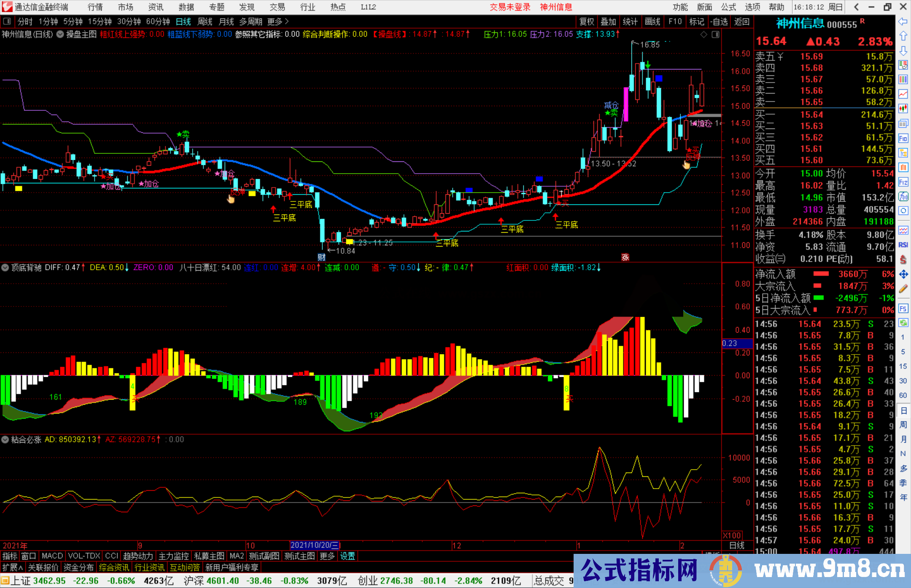Collapse the 粘合必涨 panel via its circle icon
This screenshot has height=588, width=911.
[5, 440]
